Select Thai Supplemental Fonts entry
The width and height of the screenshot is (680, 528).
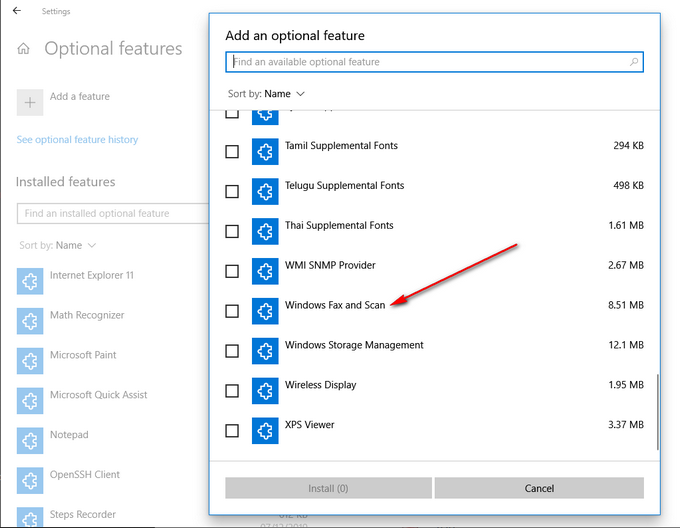coord(434,231)
